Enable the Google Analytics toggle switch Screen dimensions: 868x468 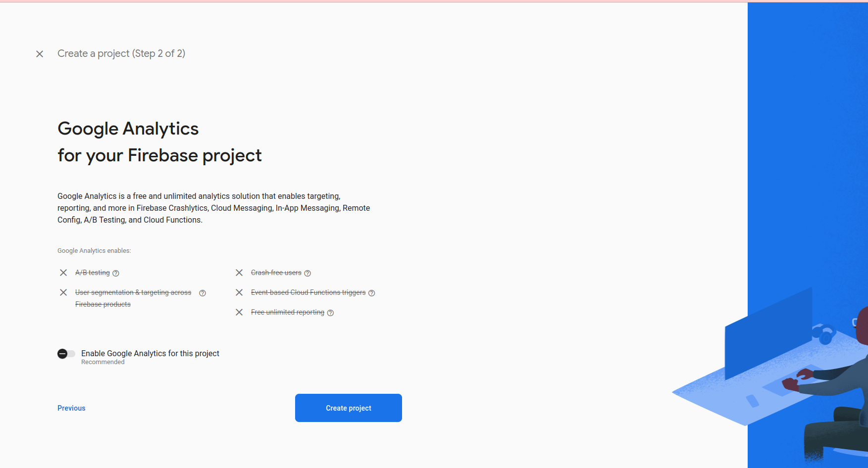66,354
